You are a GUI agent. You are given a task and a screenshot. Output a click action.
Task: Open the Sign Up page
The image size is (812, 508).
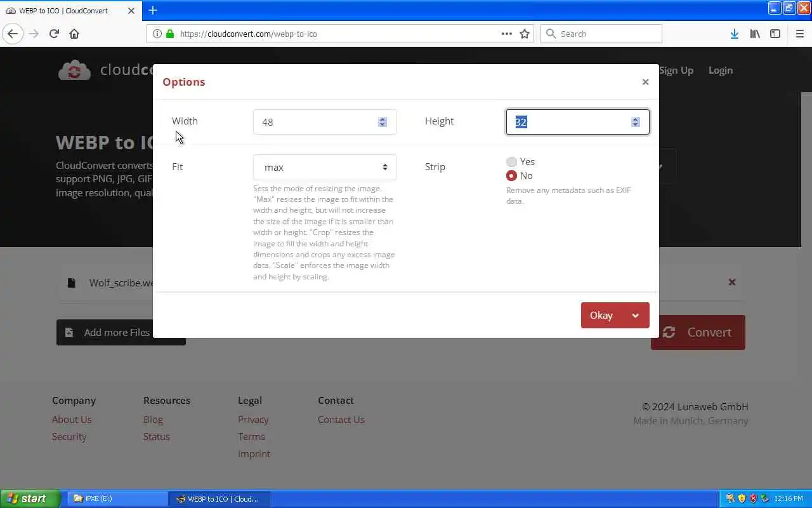tap(676, 70)
